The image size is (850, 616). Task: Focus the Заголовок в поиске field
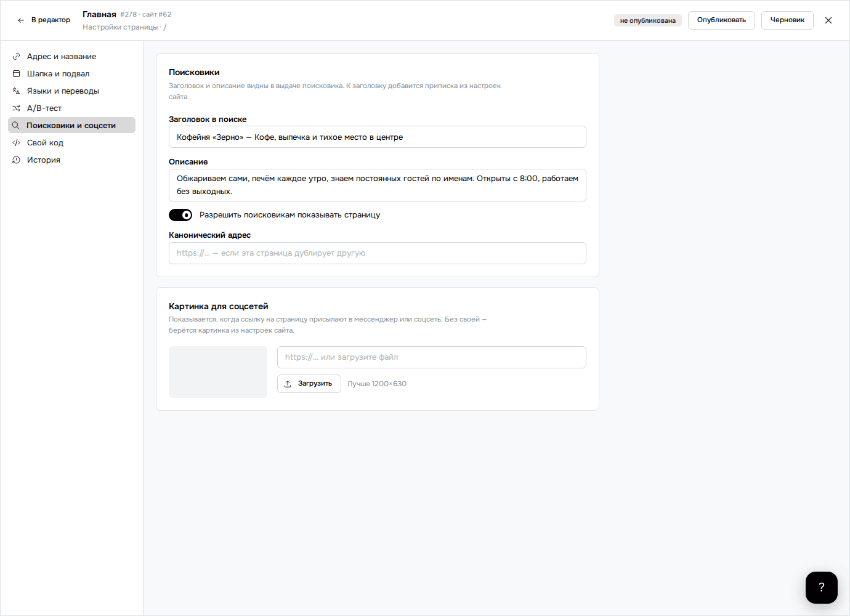(378, 137)
